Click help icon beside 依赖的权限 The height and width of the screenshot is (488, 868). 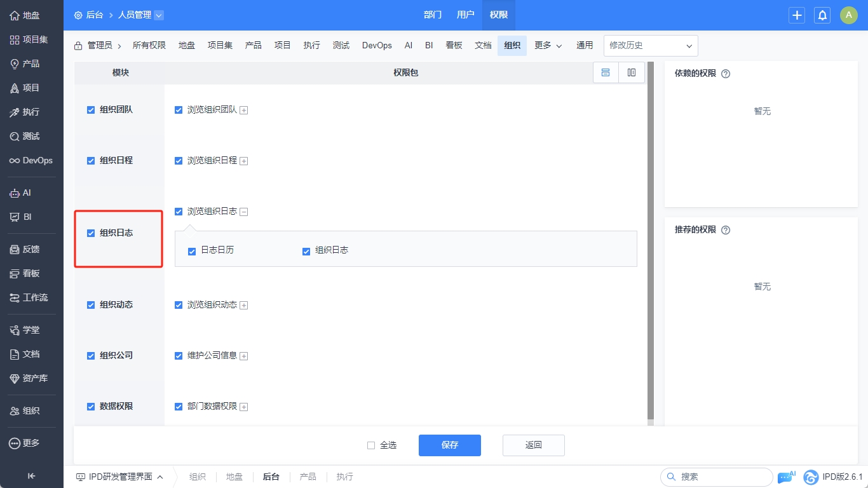(x=726, y=74)
